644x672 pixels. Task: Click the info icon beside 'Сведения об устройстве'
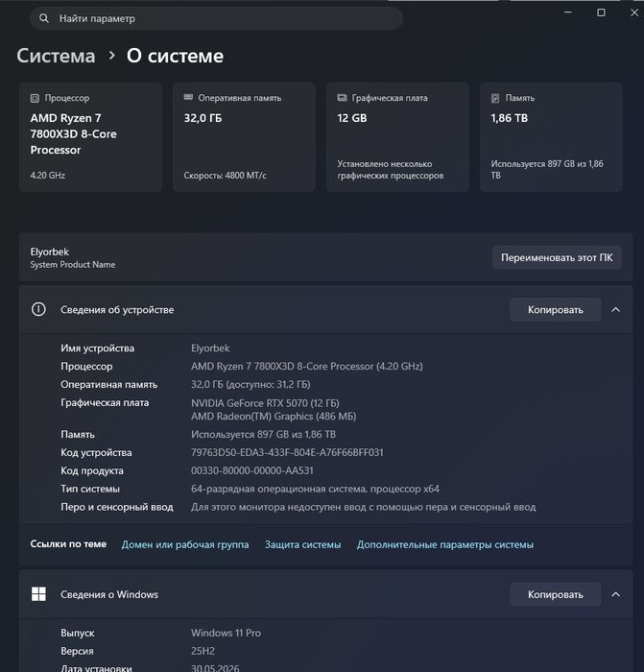point(38,309)
